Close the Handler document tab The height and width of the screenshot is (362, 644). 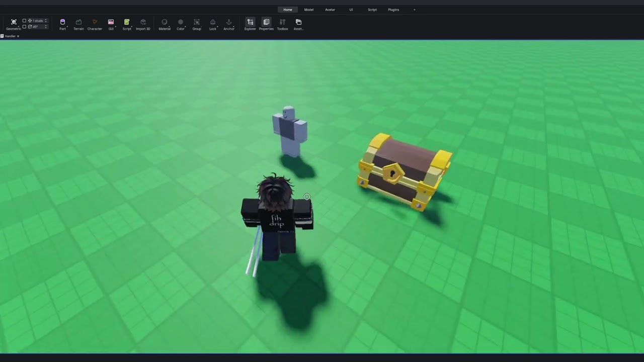coord(18,36)
